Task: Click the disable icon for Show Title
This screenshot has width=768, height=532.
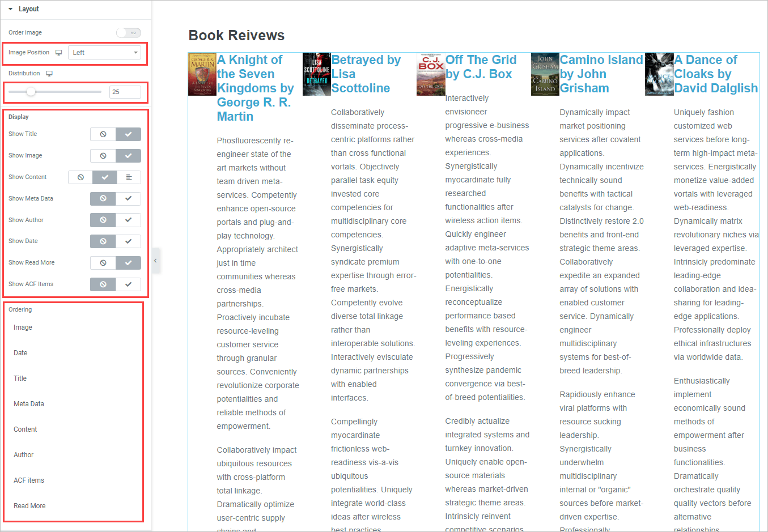Action: click(x=103, y=134)
